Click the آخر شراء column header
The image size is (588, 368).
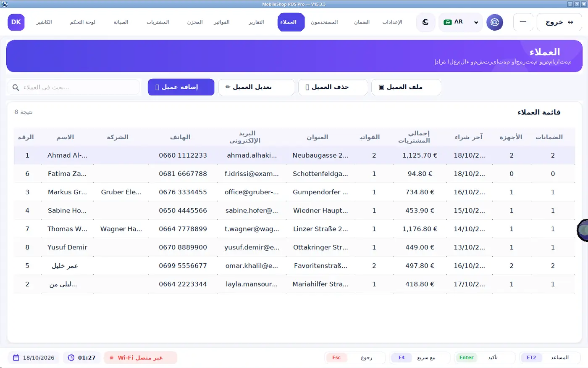click(x=469, y=137)
